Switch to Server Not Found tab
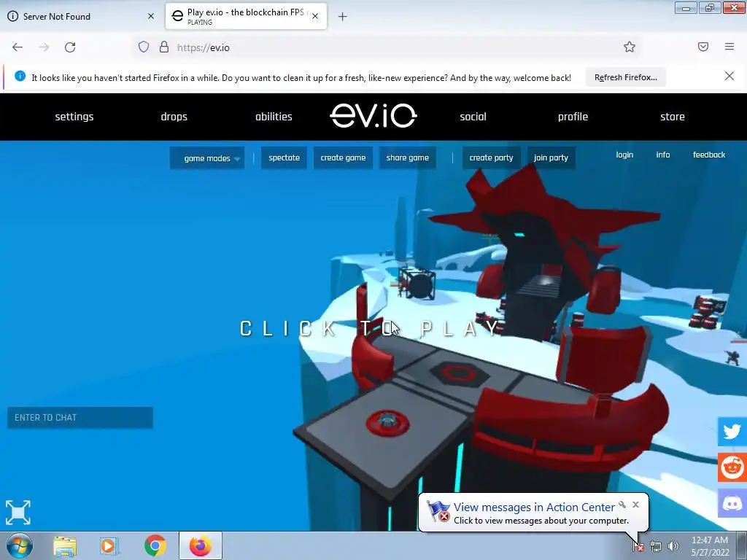Screen dimensions: 747x560 click(80, 16)
